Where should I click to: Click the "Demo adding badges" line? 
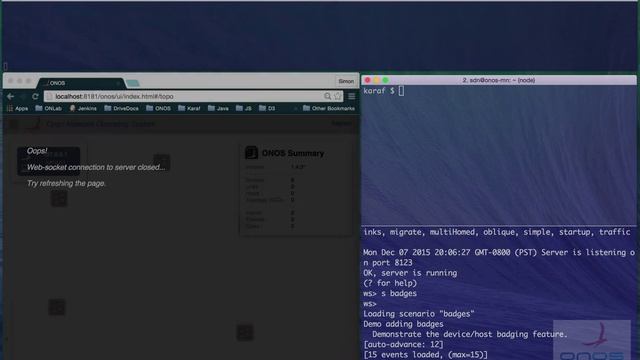click(x=403, y=324)
